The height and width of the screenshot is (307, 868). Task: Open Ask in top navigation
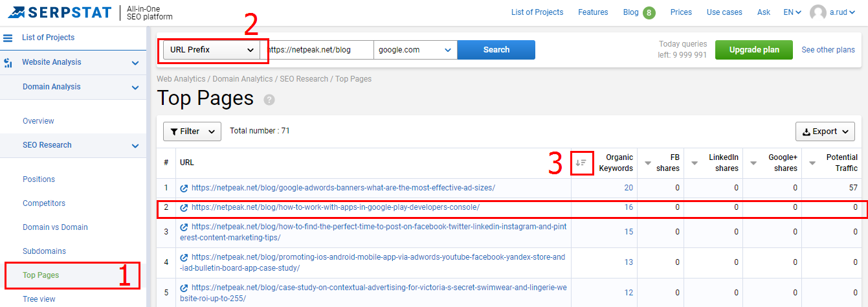tap(764, 12)
